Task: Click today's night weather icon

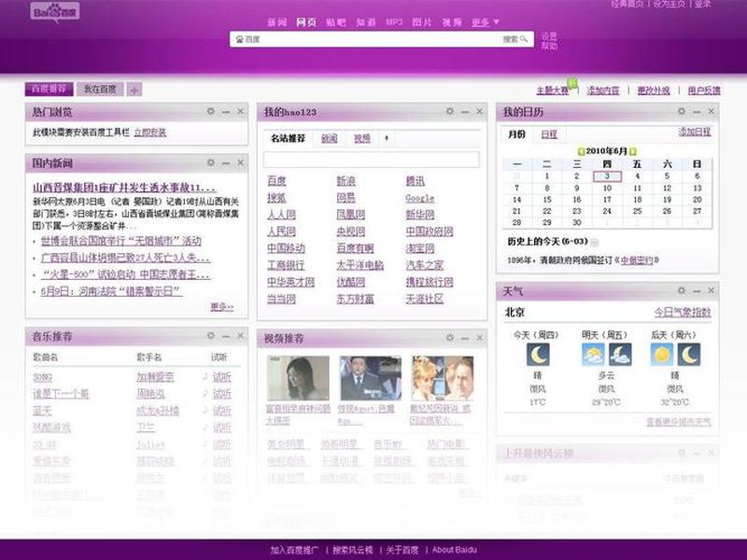Action: click(x=538, y=355)
